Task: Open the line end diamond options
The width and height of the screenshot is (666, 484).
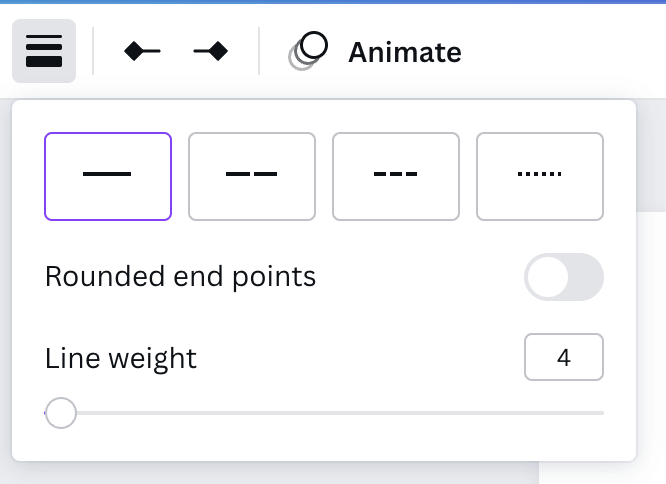Action: pyautogui.click(x=211, y=51)
